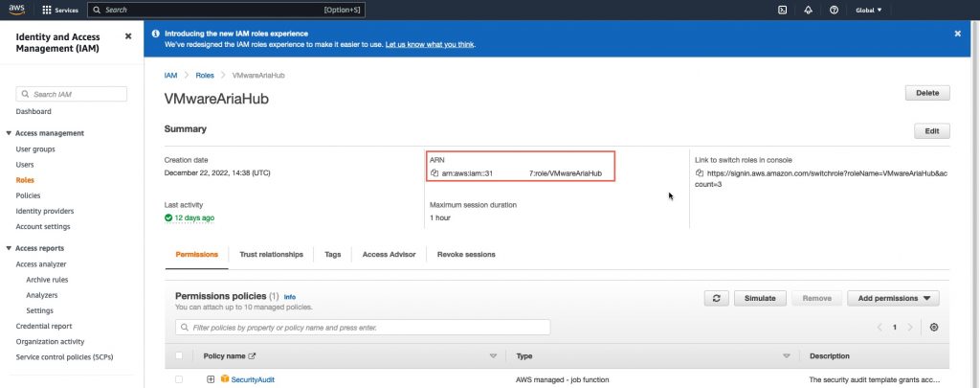Viewport: 980px width, 388px height.
Task: Click the Search IAM sidebar field
Action: 71,94
